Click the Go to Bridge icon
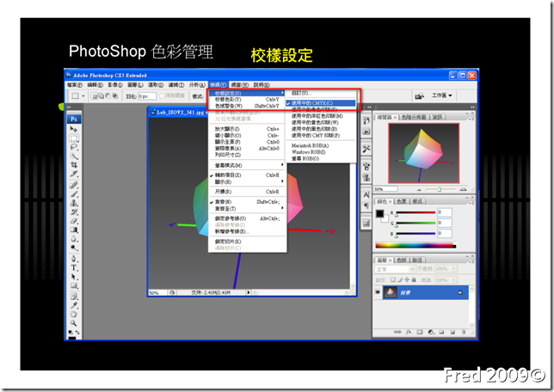This screenshot has height=392, width=554. [x=420, y=95]
